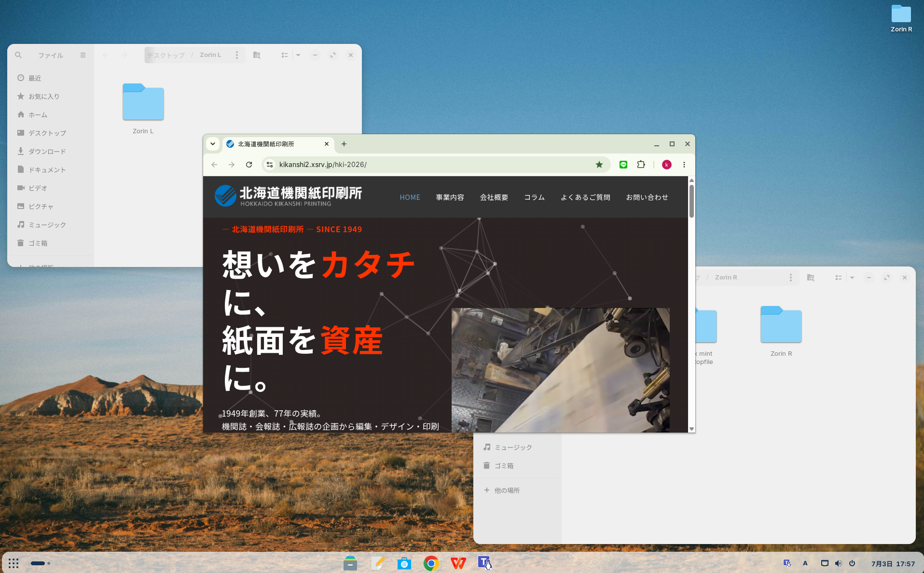Open WPS Office from the taskbar
Image resolution: width=924 pixels, height=573 pixels.
click(458, 563)
